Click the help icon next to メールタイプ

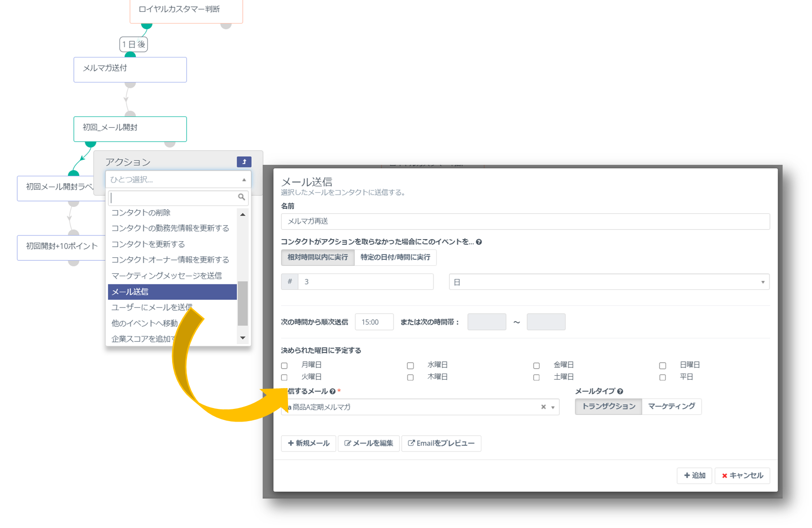pyautogui.click(x=620, y=391)
